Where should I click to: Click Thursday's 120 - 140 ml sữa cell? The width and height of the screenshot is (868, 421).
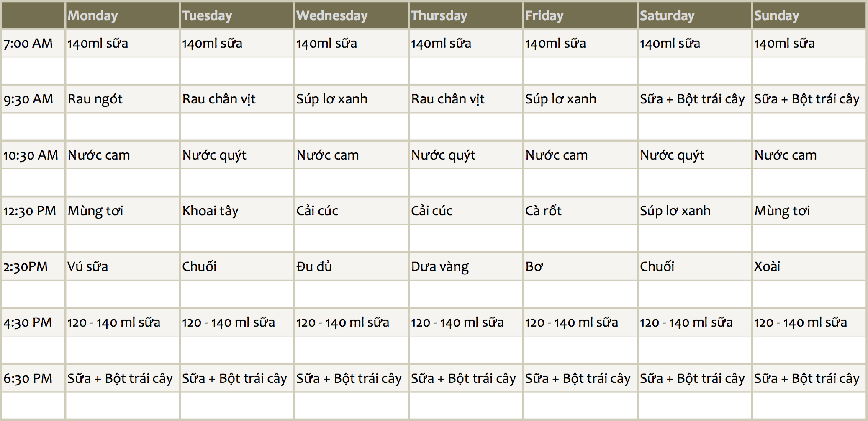pyautogui.click(x=466, y=323)
